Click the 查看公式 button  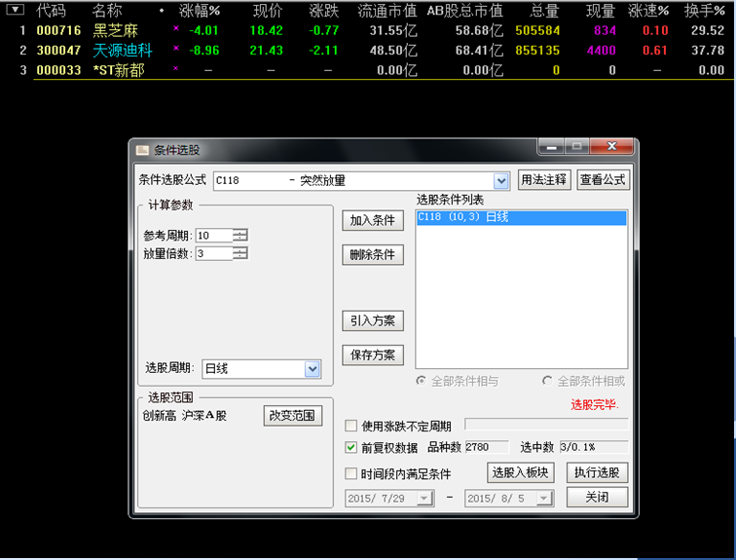603,180
